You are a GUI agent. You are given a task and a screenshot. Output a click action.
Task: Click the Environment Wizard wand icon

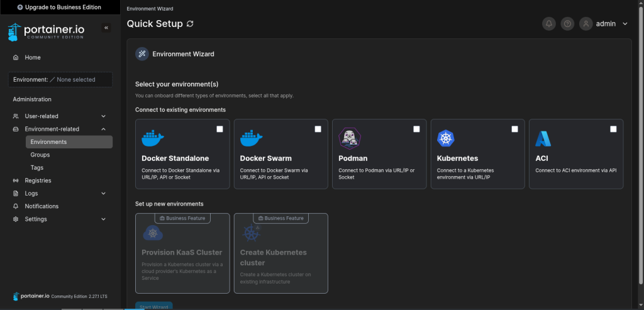pyautogui.click(x=142, y=54)
